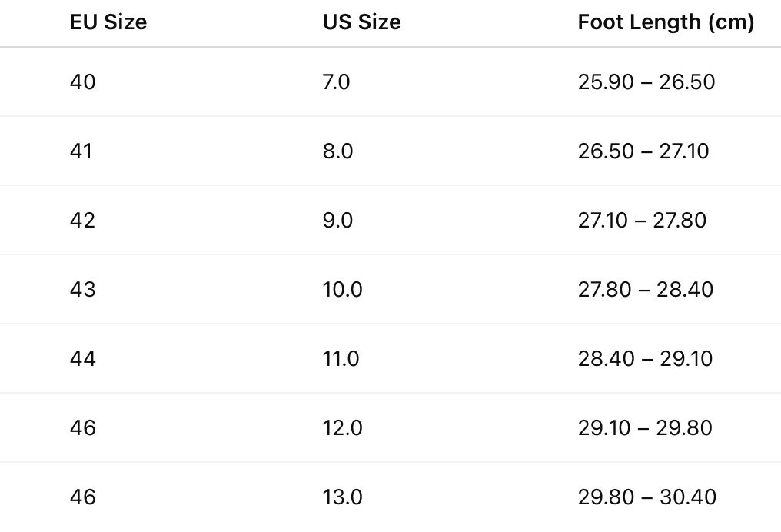Select the EU size 43 cell
The height and width of the screenshot is (532, 781).
click(x=83, y=289)
